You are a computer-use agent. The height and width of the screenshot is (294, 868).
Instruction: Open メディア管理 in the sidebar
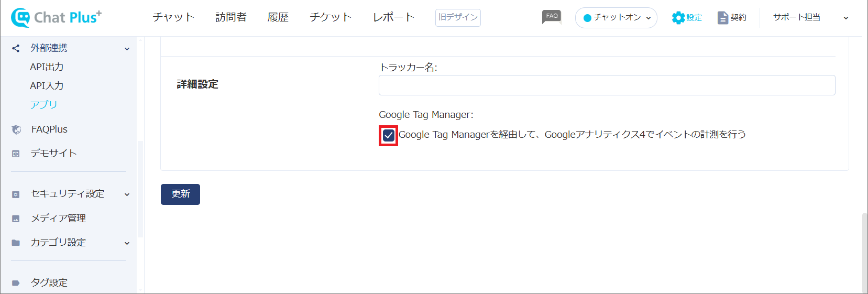coord(58,219)
